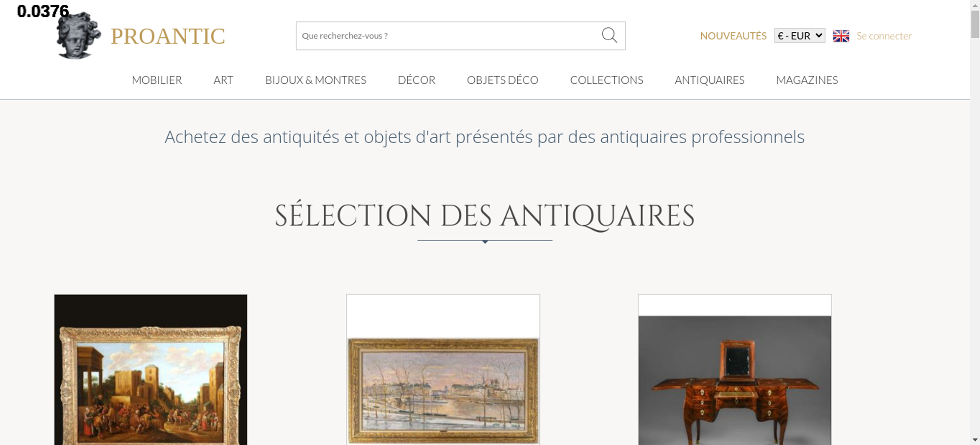The width and height of the screenshot is (980, 445).
Task: Click the magnifying glass search icon
Action: (609, 35)
